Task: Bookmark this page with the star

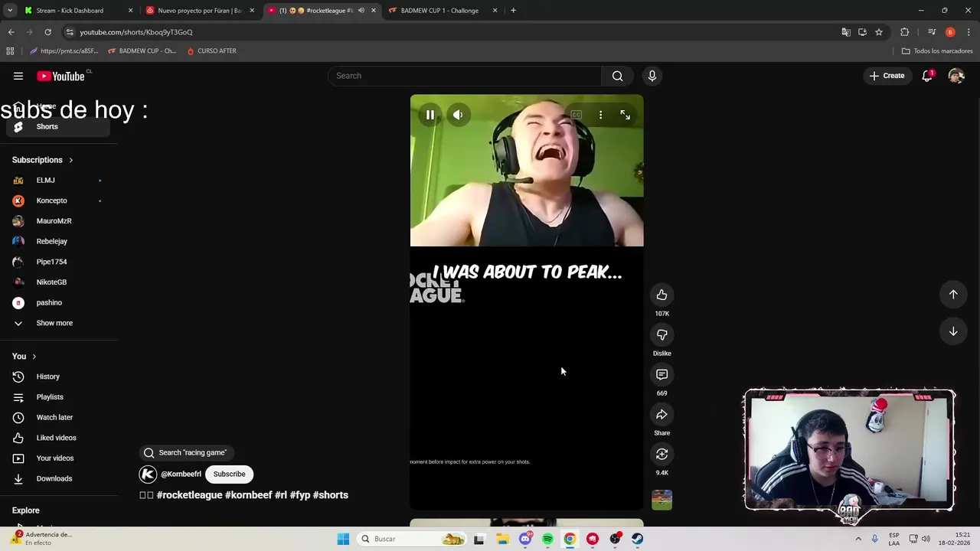Action: coord(879,32)
